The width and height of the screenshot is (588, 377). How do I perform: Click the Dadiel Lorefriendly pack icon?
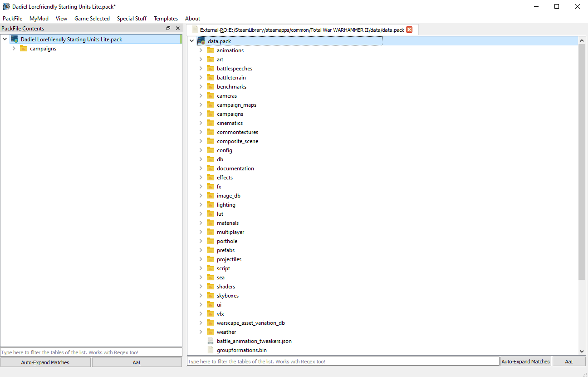pos(15,40)
